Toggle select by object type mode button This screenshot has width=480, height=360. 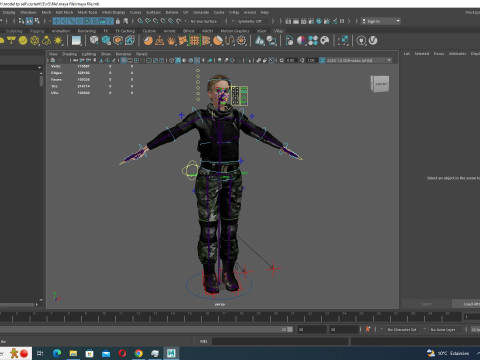coord(29,21)
